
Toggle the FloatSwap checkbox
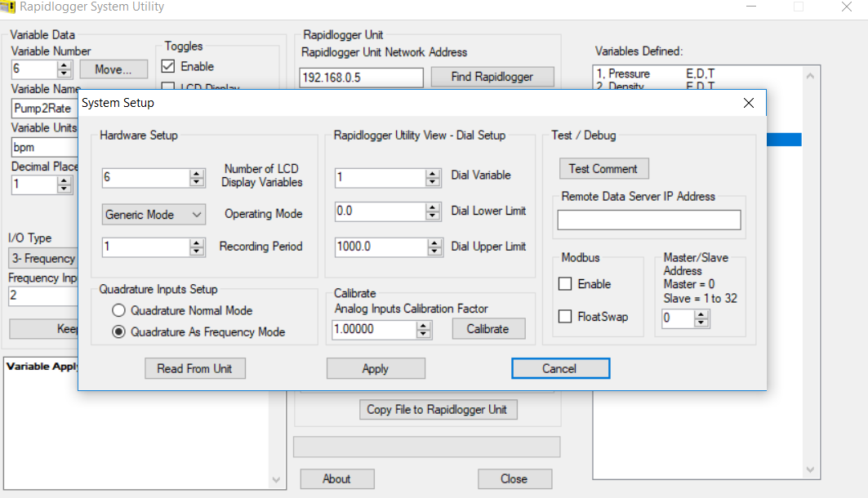pyautogui.click(x=565, y=317)
